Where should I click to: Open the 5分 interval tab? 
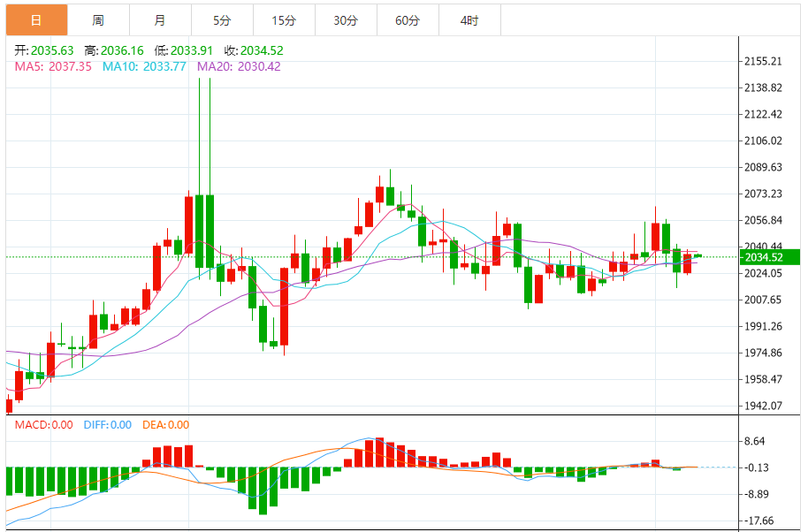click(222, 20)
